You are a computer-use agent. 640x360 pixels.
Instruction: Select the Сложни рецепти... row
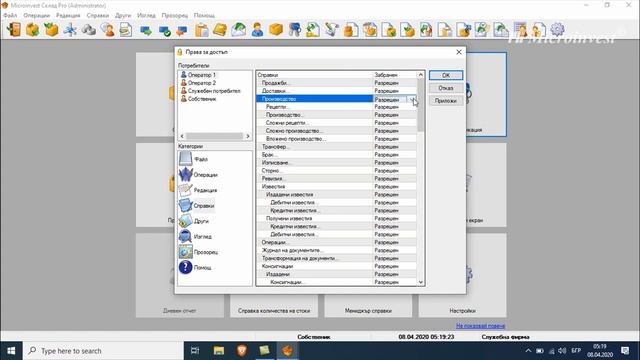coord(337,123)
